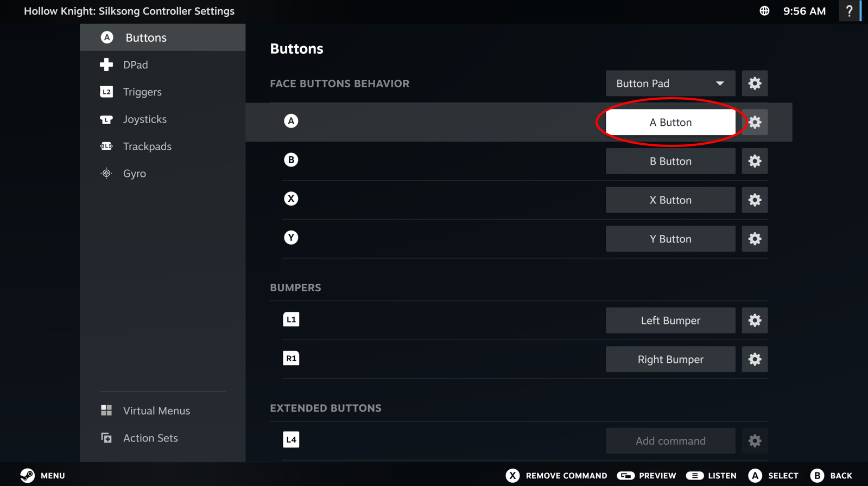Click Remove Command in footer
This screenshot has height=486, width=868.
pos(556,476)
